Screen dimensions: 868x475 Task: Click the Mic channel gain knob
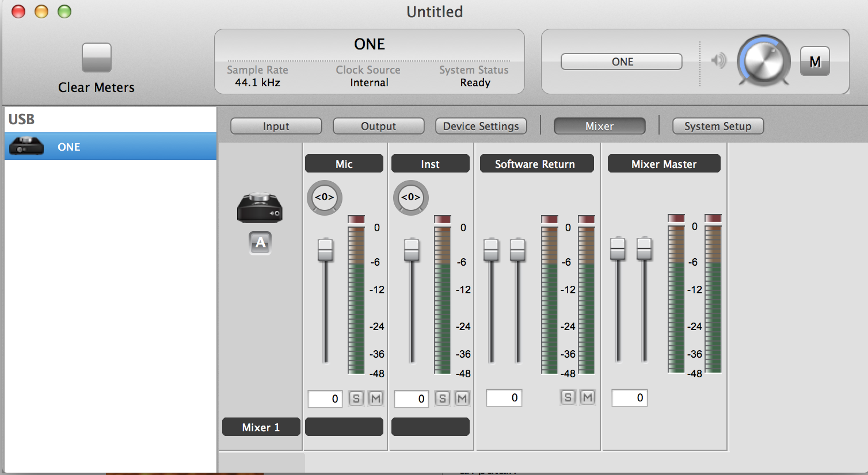point(324,197)
